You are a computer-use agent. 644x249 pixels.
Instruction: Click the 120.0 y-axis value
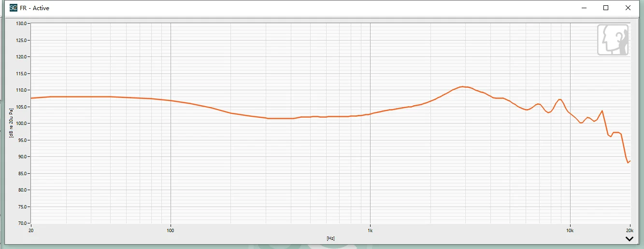click(x=22, y=57)
